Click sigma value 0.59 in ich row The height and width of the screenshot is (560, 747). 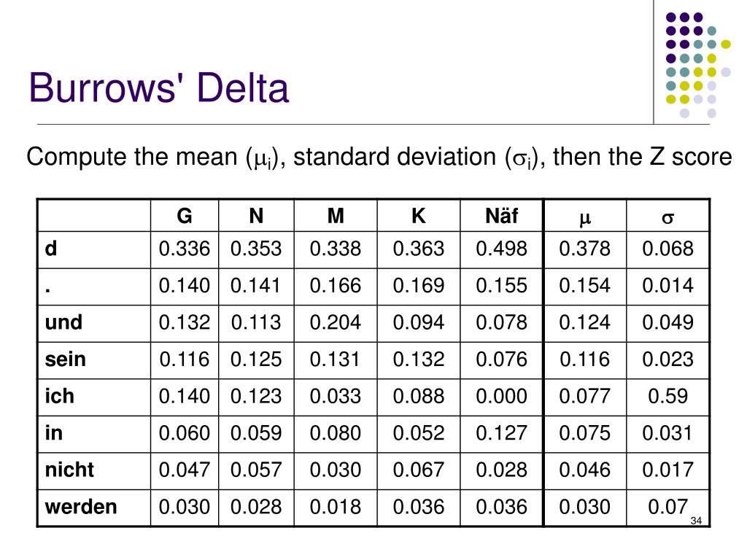point(668,396)
